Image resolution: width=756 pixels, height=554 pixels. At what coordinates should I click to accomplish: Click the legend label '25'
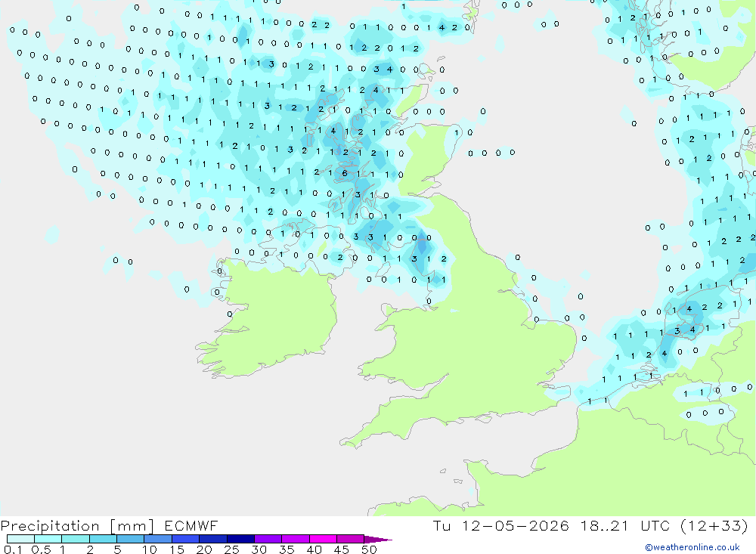(x=232, y=549)
